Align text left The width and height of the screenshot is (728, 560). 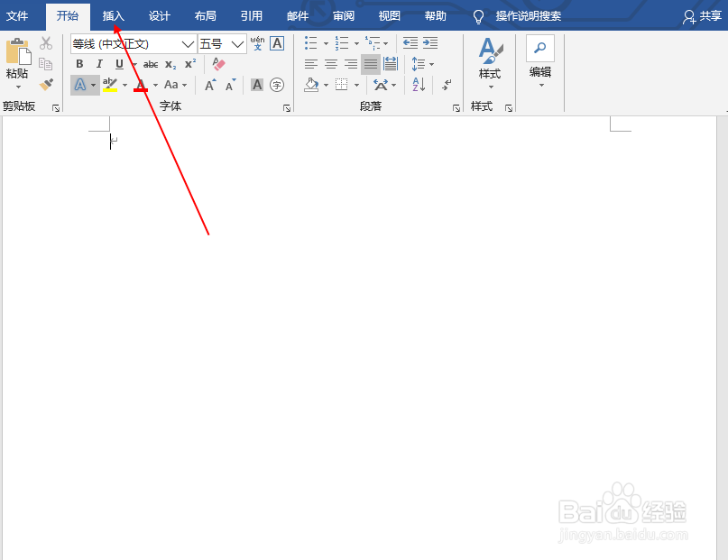(311, 64)
